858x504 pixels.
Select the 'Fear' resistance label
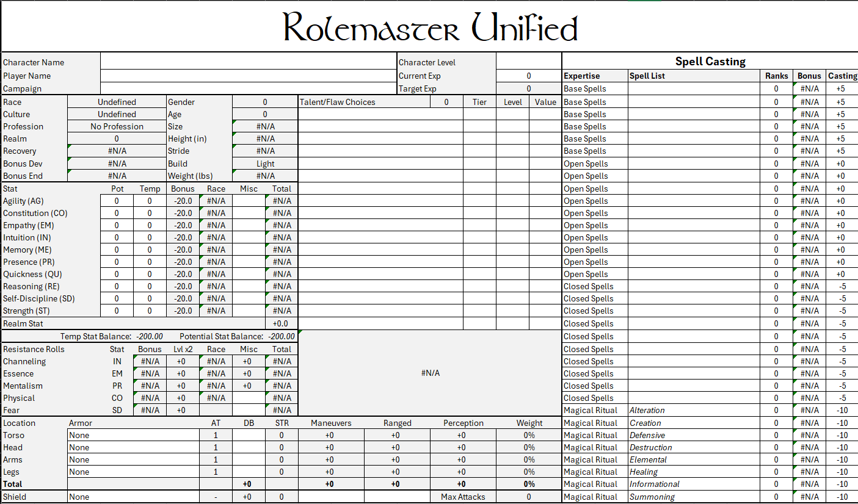click(x=11, y=410)
